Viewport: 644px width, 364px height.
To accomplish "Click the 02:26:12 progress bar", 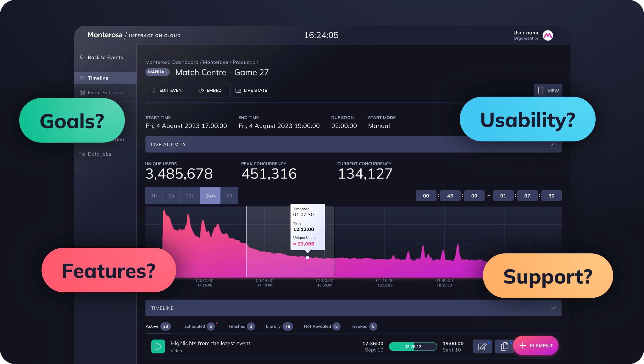I will (x=413, y=346).
